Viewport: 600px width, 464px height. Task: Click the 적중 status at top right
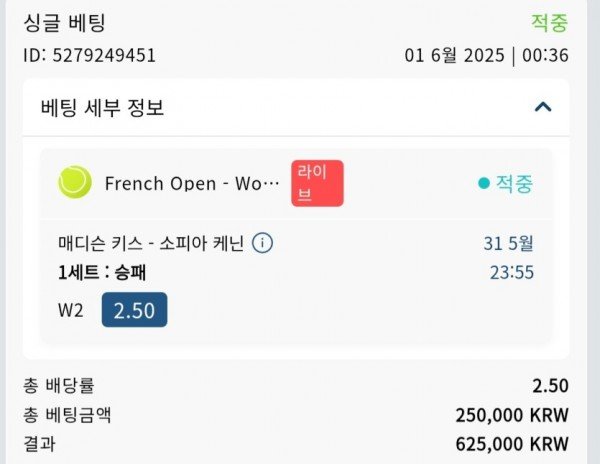click(549, 22)
